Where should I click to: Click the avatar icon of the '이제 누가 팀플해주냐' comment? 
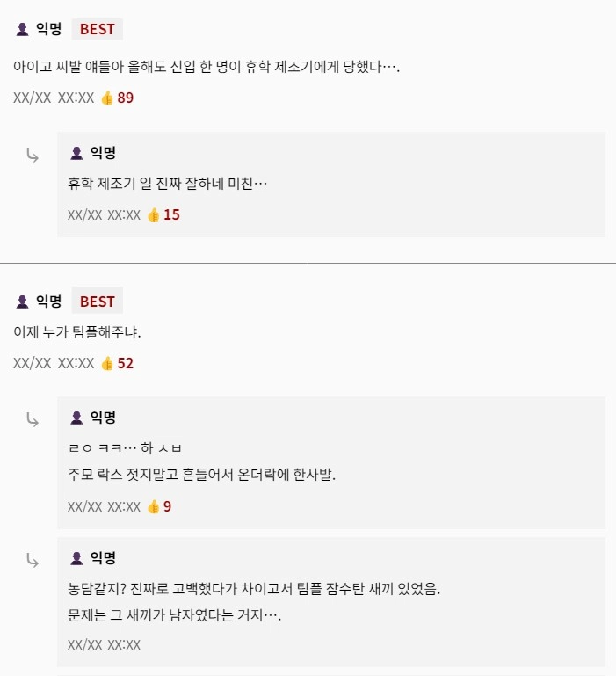pos(23,302)
